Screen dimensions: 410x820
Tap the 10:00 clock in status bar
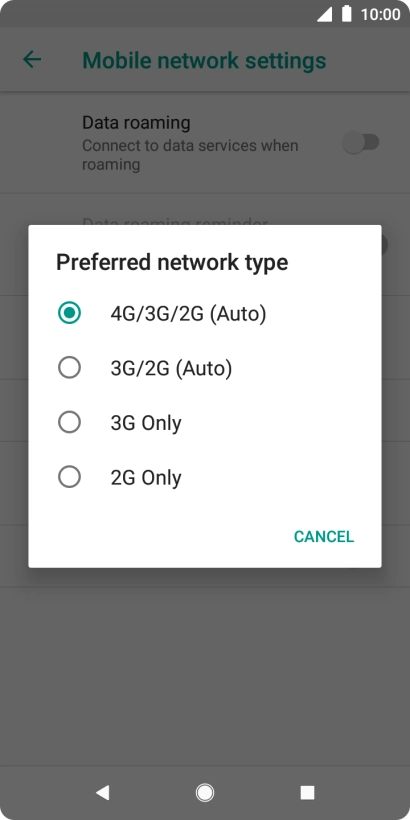click(380, 15)
